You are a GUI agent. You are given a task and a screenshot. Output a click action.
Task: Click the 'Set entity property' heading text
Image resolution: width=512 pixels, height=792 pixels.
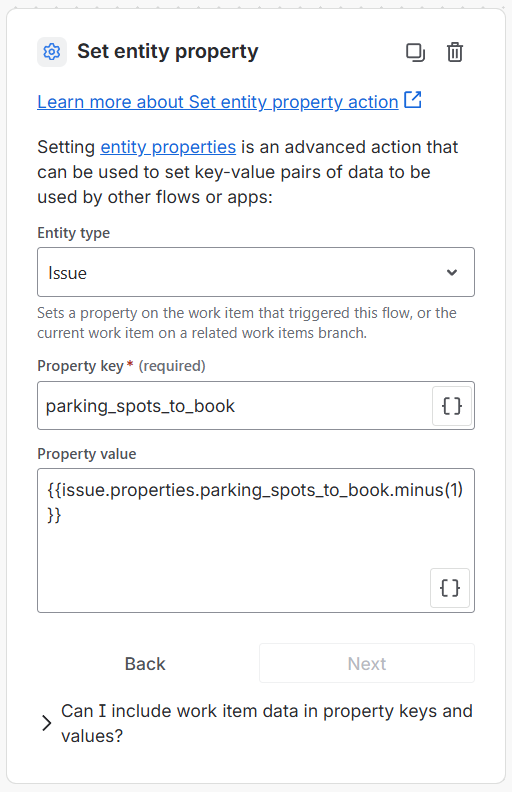click(168, 52)
